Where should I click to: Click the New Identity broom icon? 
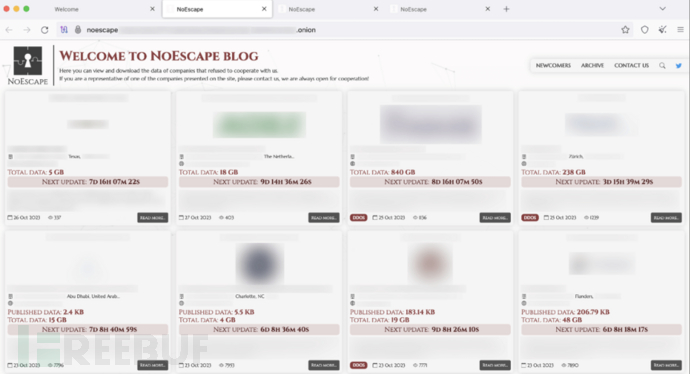tap(662, 30)
